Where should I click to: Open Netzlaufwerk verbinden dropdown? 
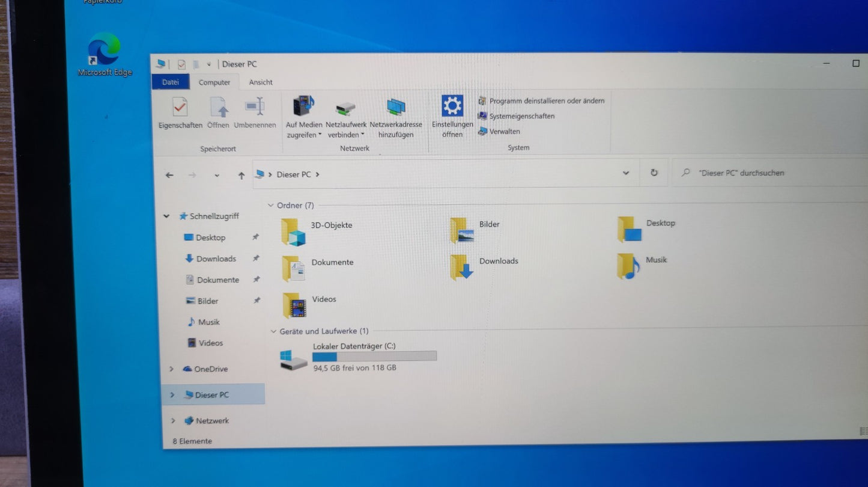(x=346, y=118)
